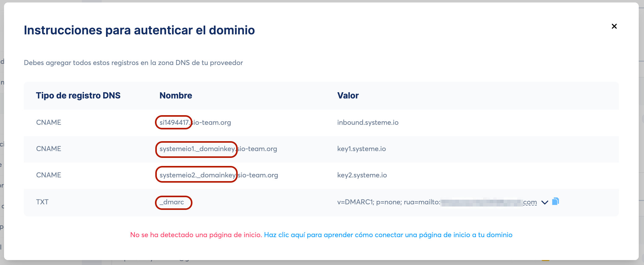Open link about connecting a homepage to domain
The height and width of the screenshot is (265, 644).
tap(388, 235)
